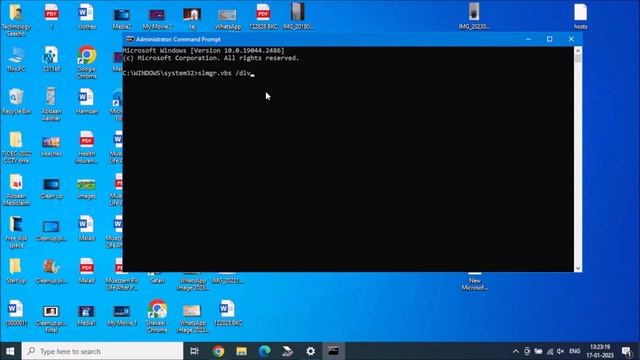Image resolution: width=640 pixels, height=360 pixels.
Task: Select the hosts file on desktop
Action: (x=580, y=16)
